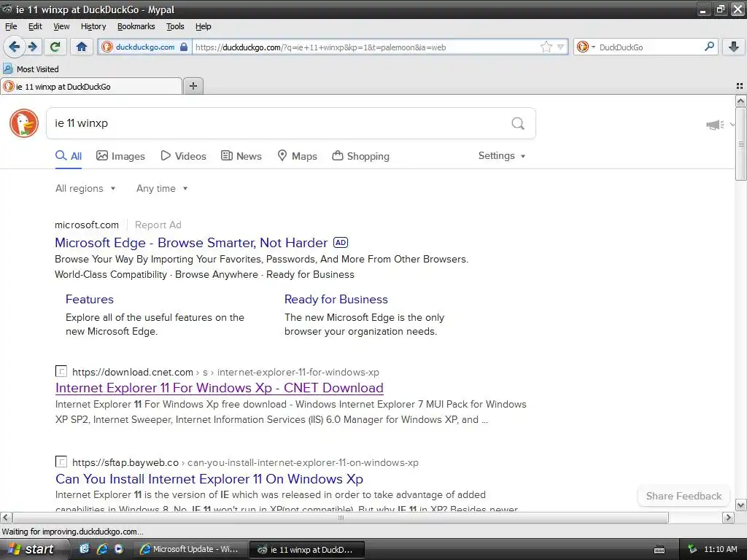Open the Edit menu

tap(35, 26)
